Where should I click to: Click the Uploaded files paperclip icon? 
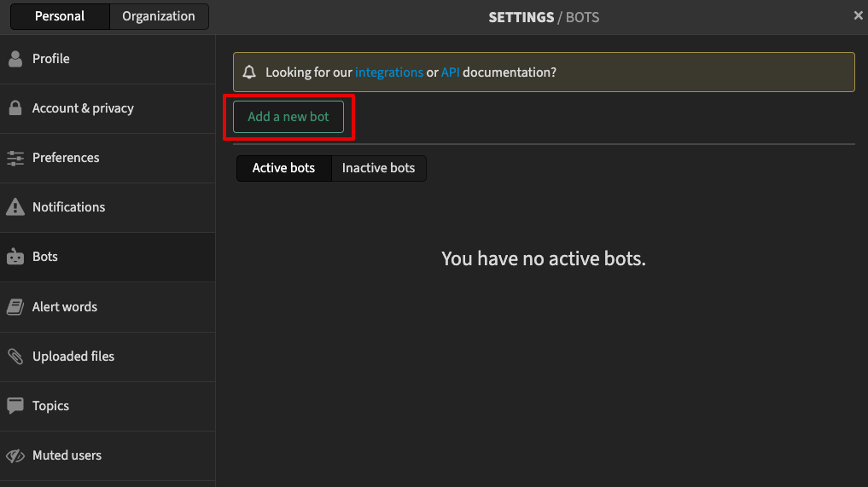[x=15, y=357]
